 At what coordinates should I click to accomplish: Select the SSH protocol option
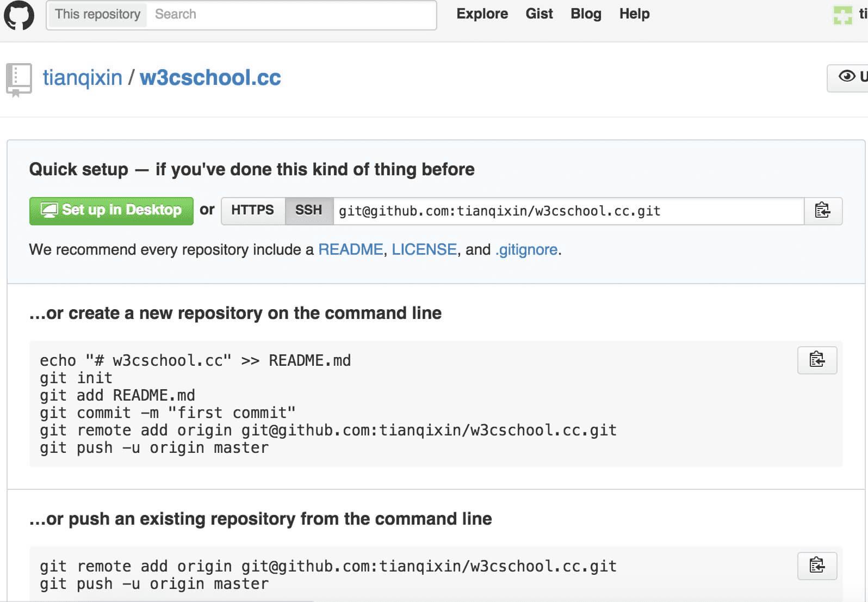click(308, 211)
